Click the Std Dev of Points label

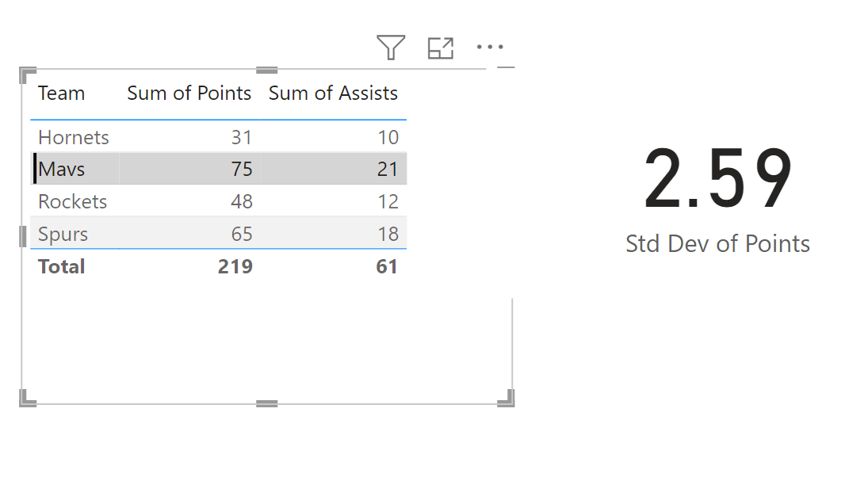tap(718, 243)
